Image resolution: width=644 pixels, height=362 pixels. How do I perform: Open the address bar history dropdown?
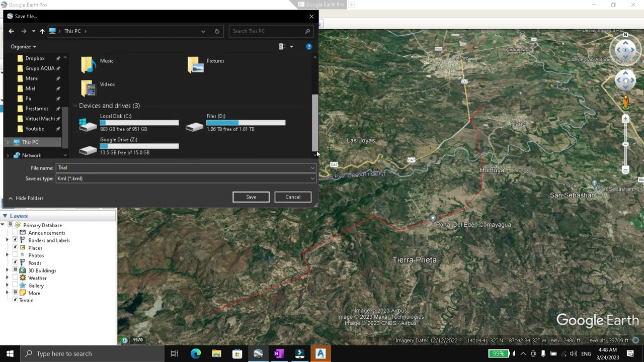tap(203, 31)
